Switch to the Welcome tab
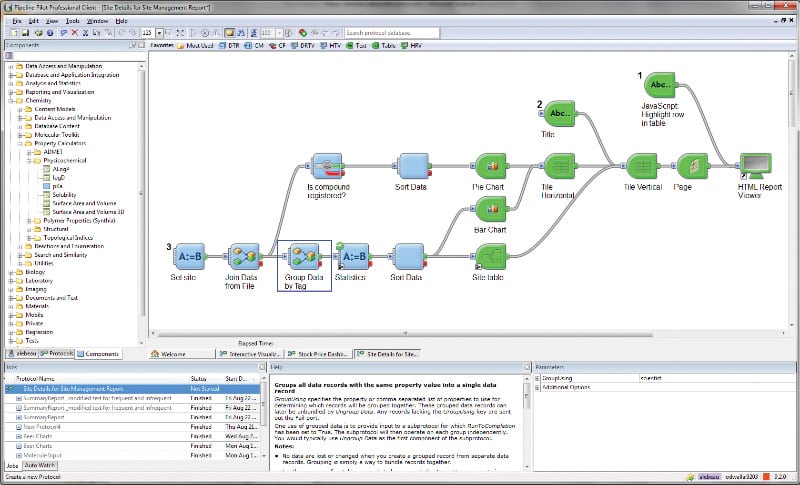 pos(182,354)
